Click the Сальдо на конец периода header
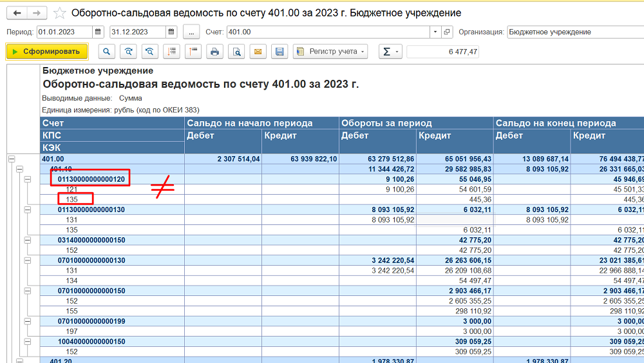 569,123
